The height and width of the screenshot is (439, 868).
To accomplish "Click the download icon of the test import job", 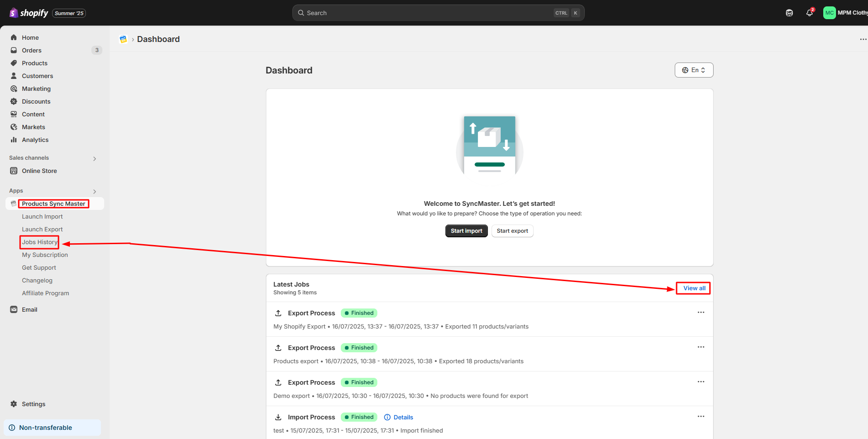I will (x=278, y=417).
